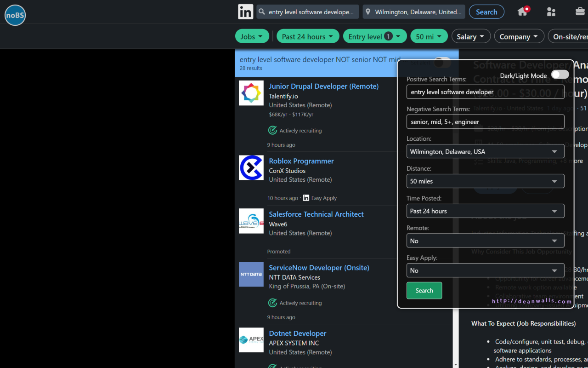The width and height of the screenshot is (588, 368).
Task: Open the Location dropdown in noBS popup
Action: (x=486, y=151)
